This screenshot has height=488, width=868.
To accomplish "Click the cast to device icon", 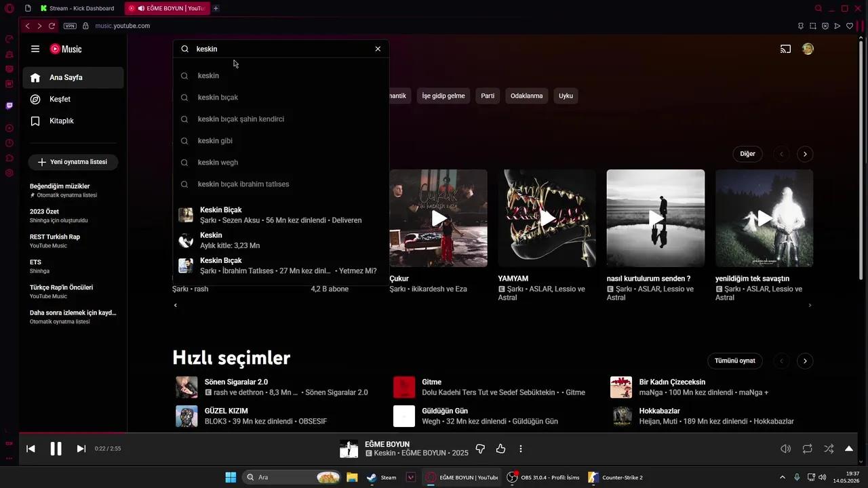I will coord(785,49).
